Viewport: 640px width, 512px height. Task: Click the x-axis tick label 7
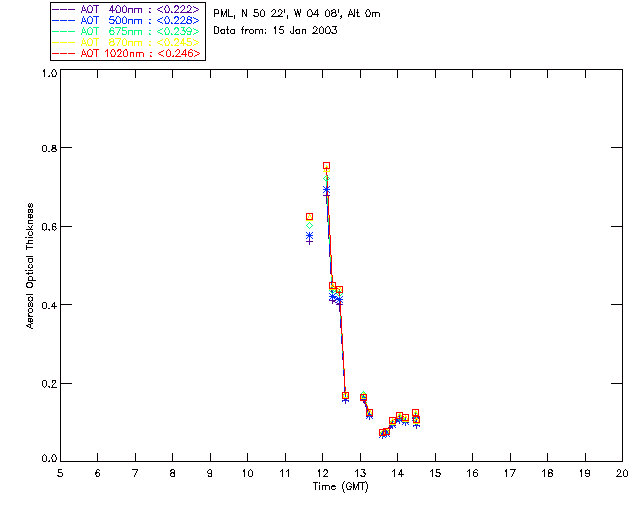135,473
